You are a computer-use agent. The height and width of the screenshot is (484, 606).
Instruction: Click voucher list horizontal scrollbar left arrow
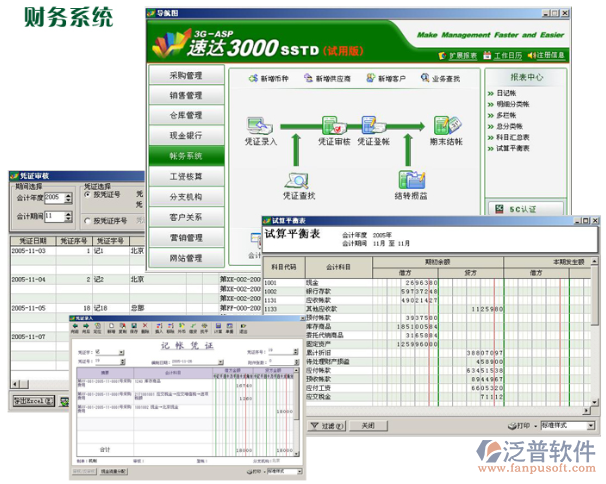[x=15, y=384]
